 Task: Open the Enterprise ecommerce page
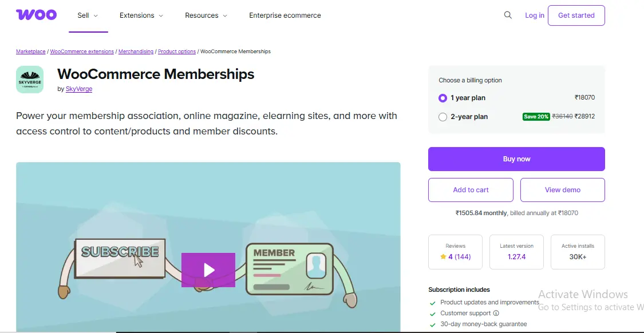285,15
